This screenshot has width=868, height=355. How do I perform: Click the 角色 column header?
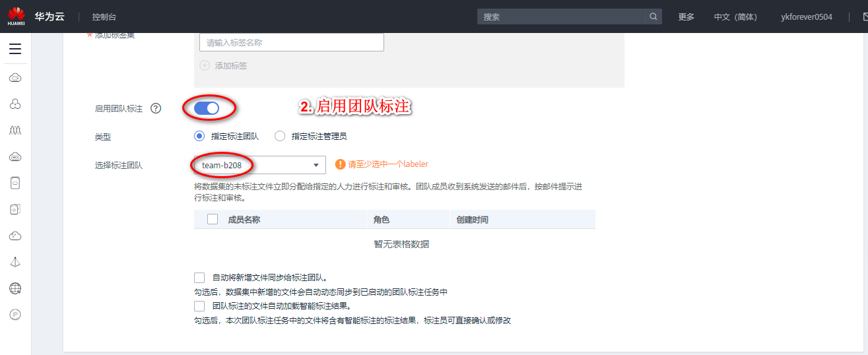[382, 219]
